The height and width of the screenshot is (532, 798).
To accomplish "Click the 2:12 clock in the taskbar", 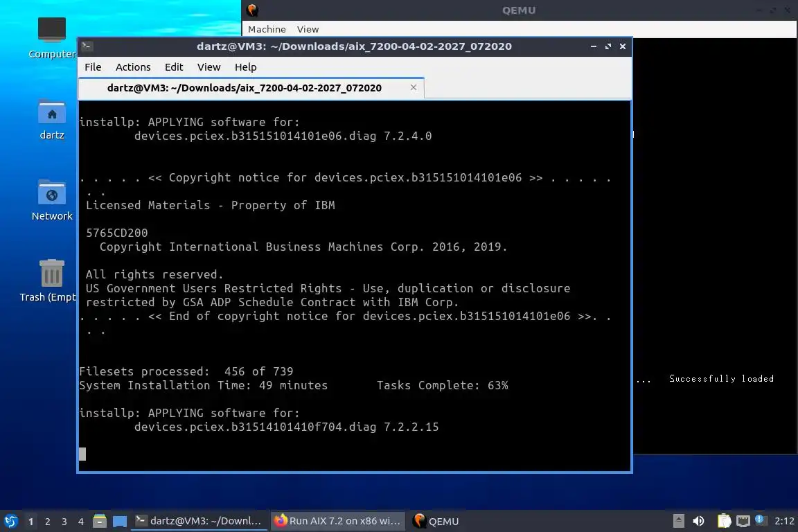I will coord(783,521).
